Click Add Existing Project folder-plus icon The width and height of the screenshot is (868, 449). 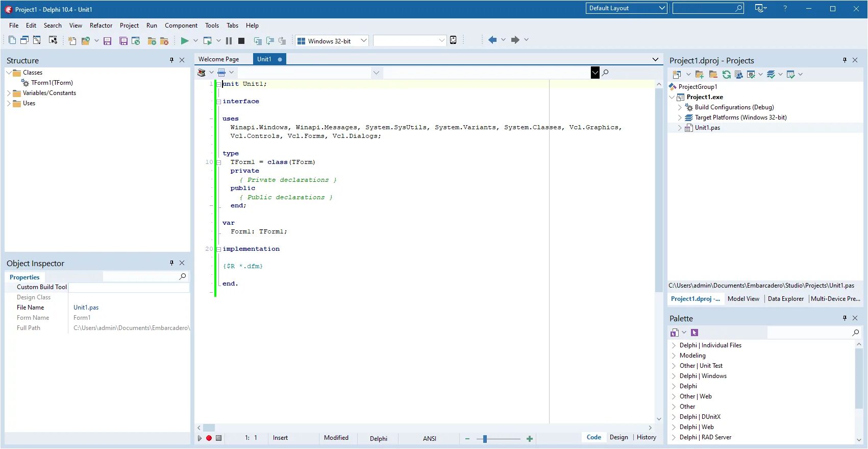coord(700,75)
